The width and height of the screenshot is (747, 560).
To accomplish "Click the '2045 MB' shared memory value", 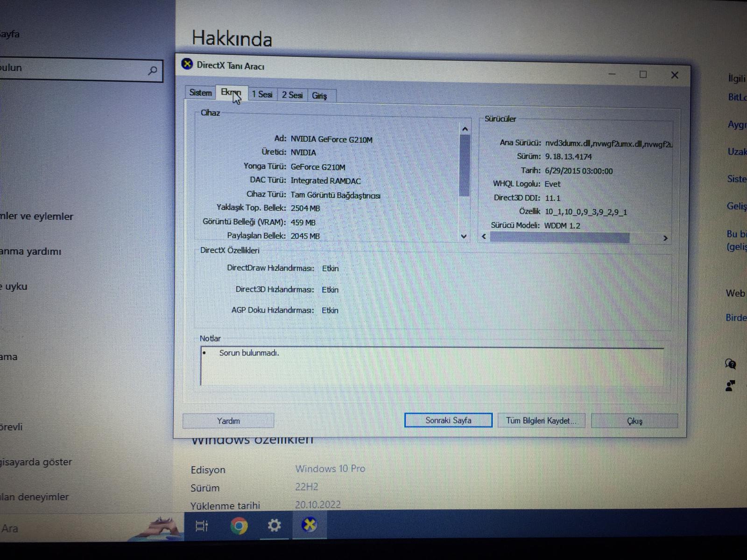I will pyautogui.click(x=305, y=236).
